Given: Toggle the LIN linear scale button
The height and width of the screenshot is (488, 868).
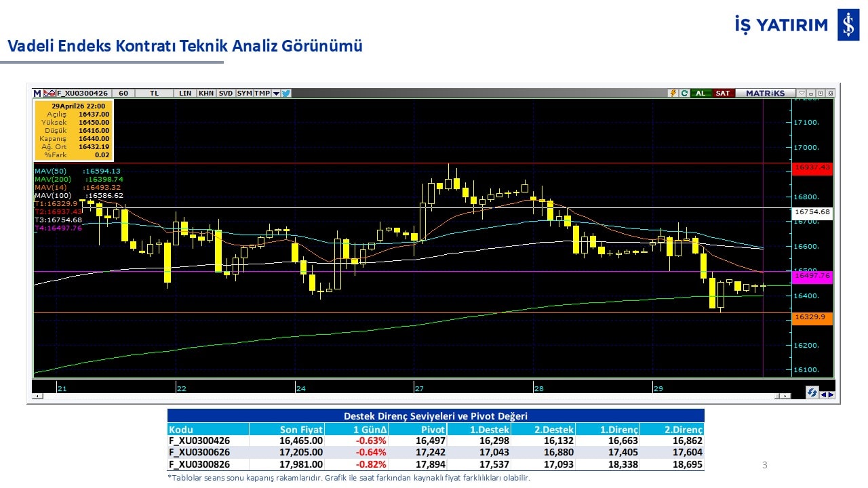Looking at the screenshot, I should pyautogui.click(x=185, y=93).
